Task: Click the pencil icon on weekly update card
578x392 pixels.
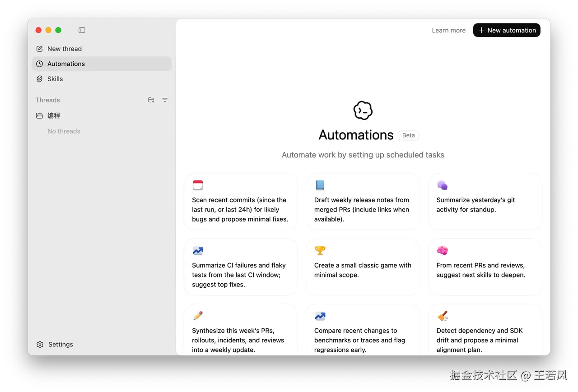Action: click(x=198, y=316)
